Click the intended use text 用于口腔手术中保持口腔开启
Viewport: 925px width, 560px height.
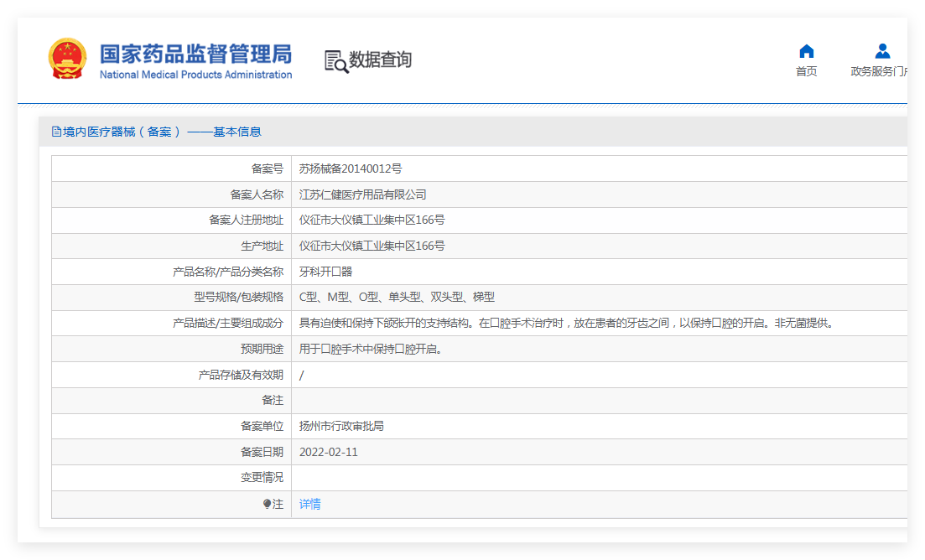point(370,349)
